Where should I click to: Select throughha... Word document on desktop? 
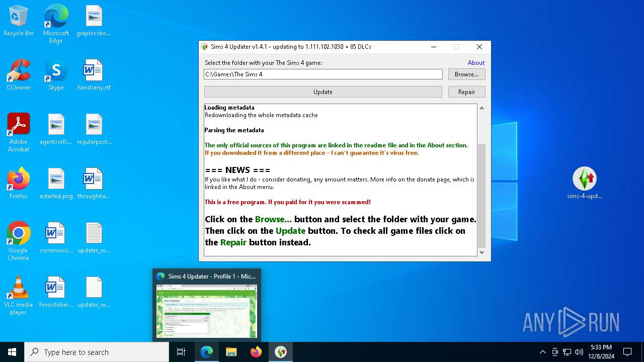click(94, 184)
